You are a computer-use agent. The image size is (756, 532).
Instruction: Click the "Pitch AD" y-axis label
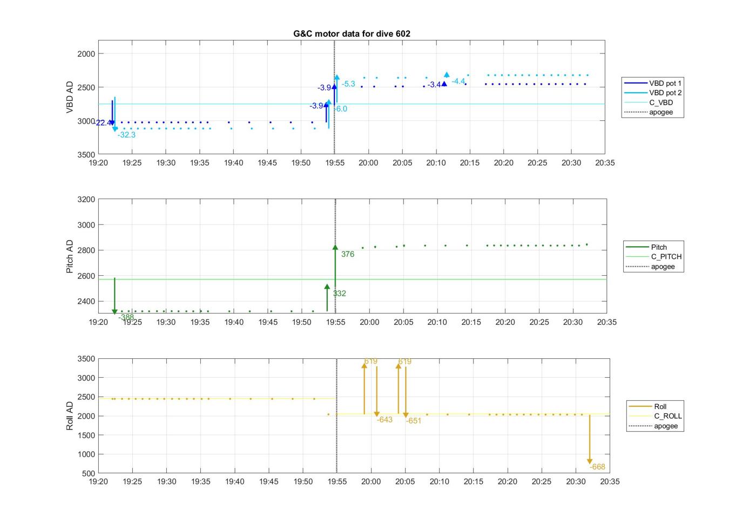(x=70, y=256)
